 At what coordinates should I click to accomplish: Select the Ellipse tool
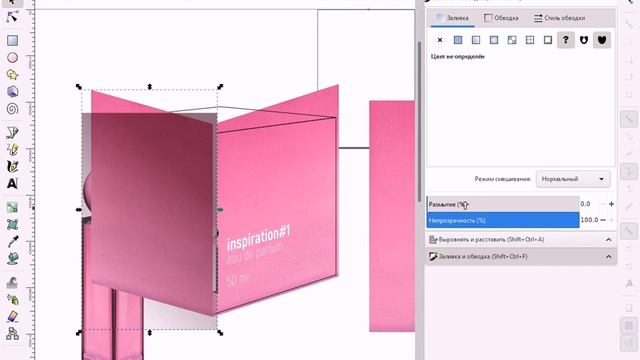[x=12, y=58]
